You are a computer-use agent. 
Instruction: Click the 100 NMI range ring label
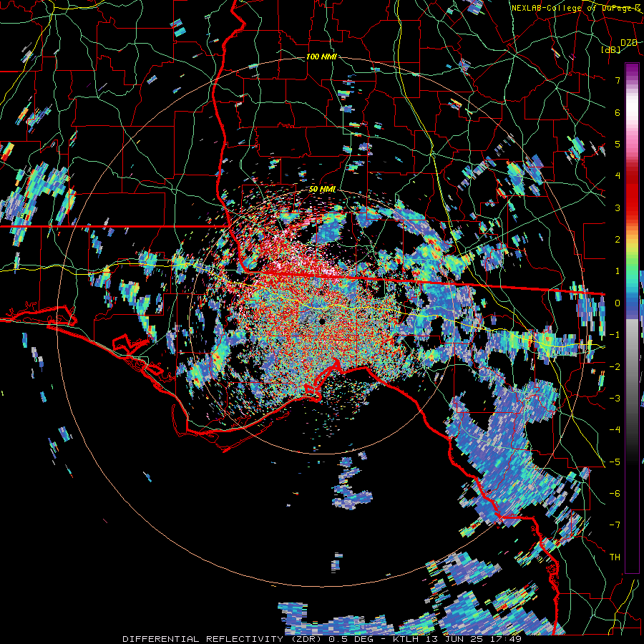[x=321, y=57]
